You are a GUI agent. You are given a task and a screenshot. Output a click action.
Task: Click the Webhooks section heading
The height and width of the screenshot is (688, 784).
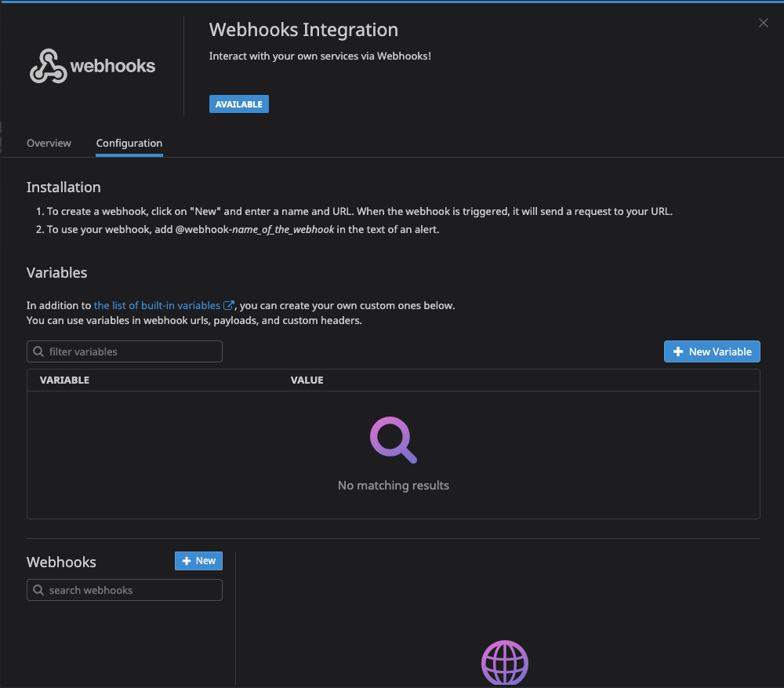pos(61,562)
